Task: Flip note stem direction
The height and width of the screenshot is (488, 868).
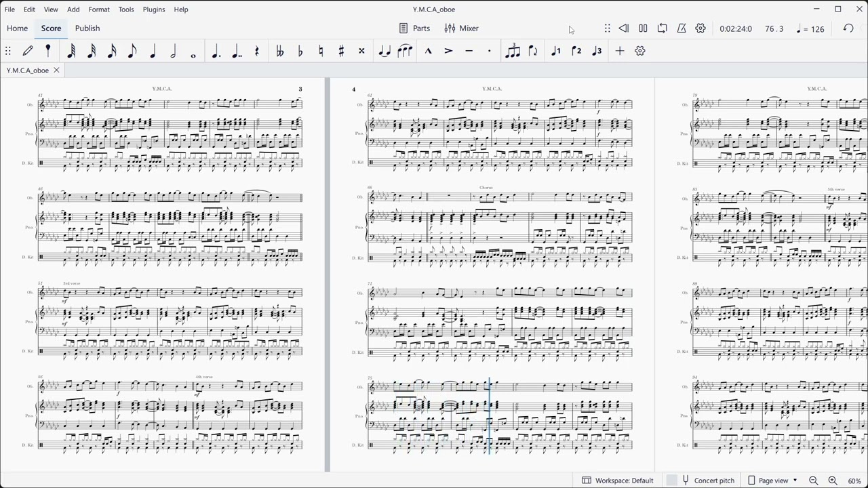Action: coord(533,51)
